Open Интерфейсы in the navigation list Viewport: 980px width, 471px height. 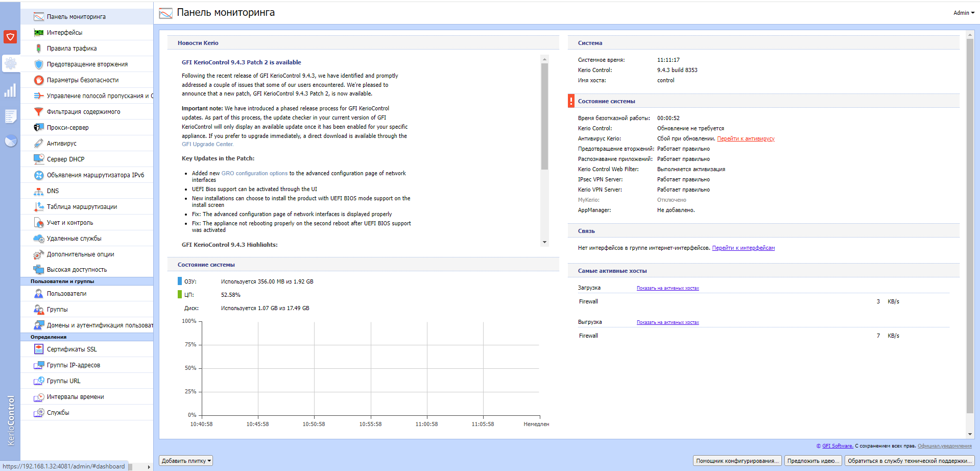pos(64,33)
